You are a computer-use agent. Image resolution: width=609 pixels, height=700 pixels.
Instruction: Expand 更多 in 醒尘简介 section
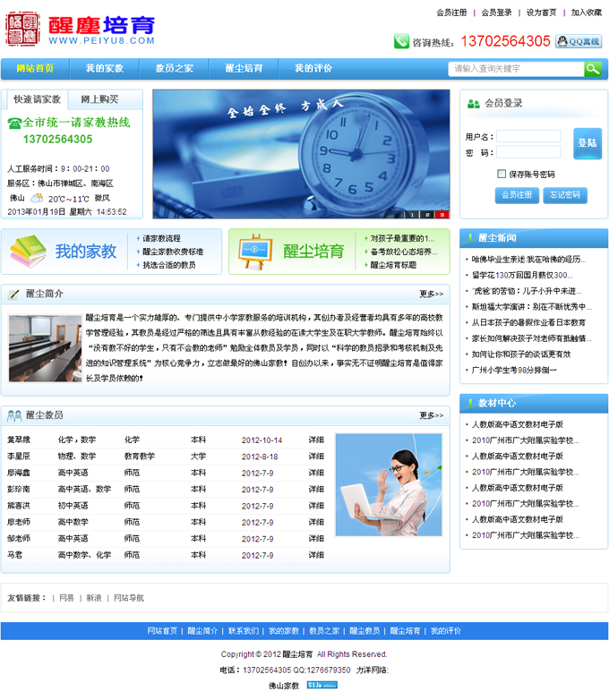[x=431, y=294]
